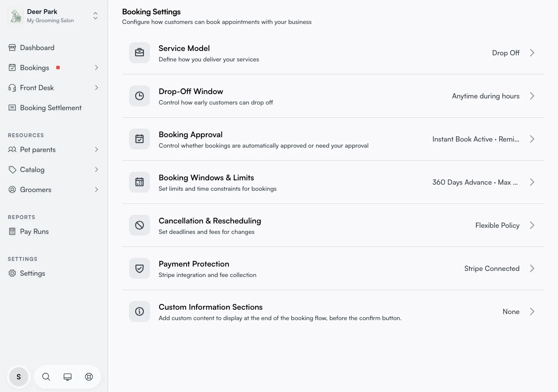Expand the Bookings sidebar chevron

(x=96, y=68)
